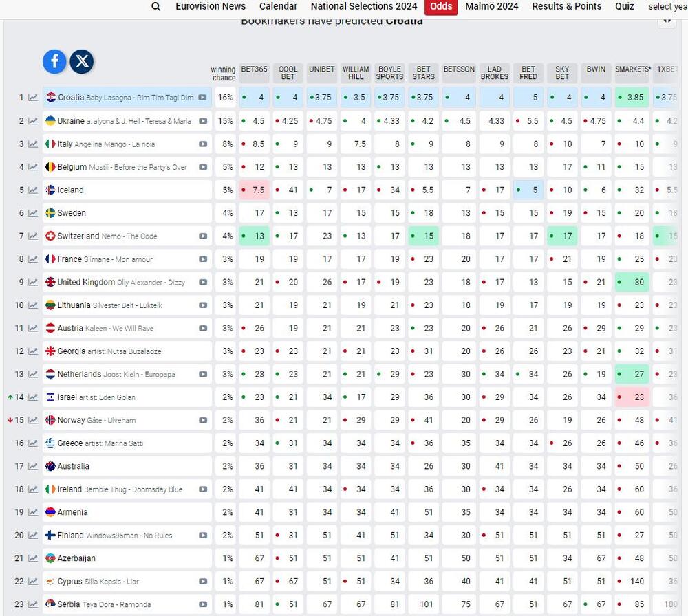Select the Odds tab
Screen dimensions: 688x616
point(441,6)
